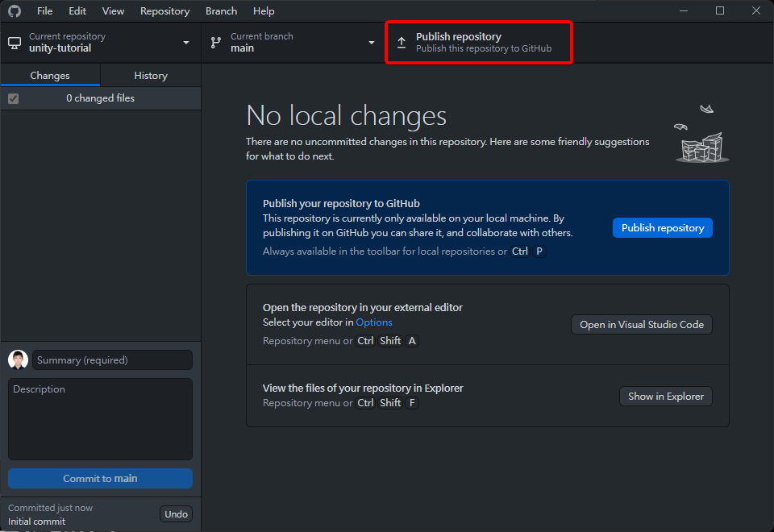
Task: Open the File menu
Action: coord(44,10)
